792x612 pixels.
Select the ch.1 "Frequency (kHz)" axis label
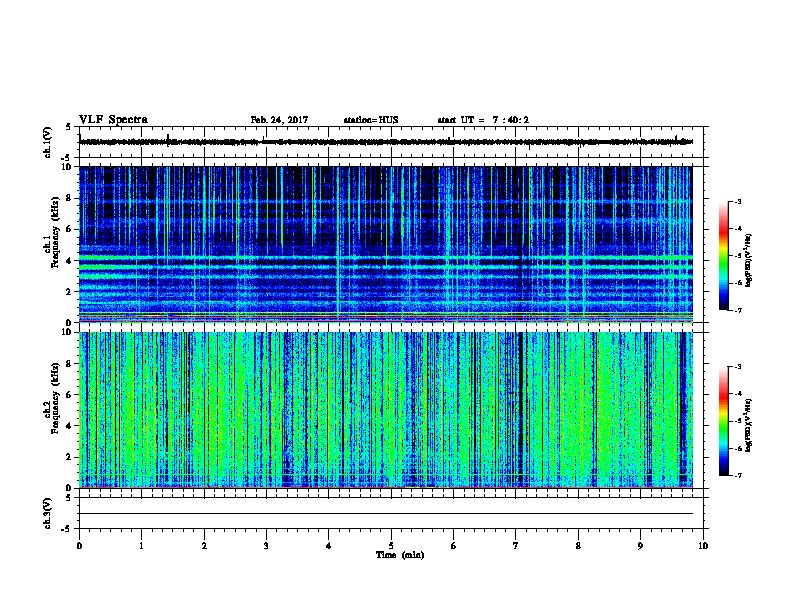coord(55,232)
